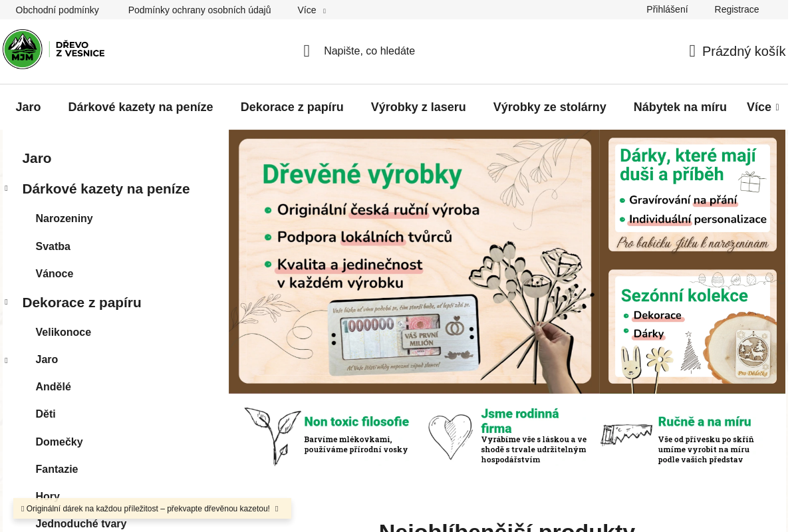
Task: Click the Prázdný košík basket icon
Action: coord(692,51)
